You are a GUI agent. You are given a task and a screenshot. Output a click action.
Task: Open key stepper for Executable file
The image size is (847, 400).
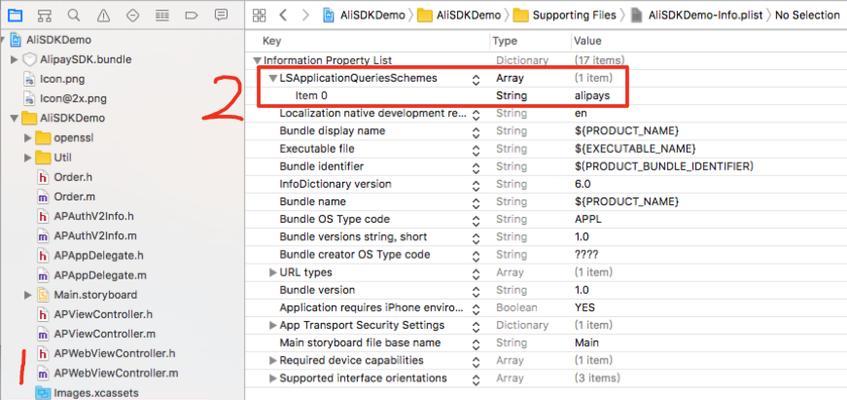point(476,150)
